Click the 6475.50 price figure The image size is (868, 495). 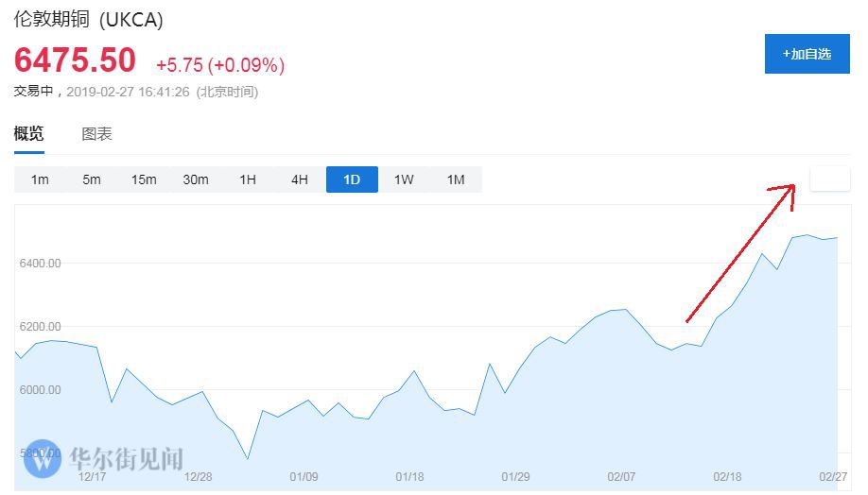pos(75,60)
